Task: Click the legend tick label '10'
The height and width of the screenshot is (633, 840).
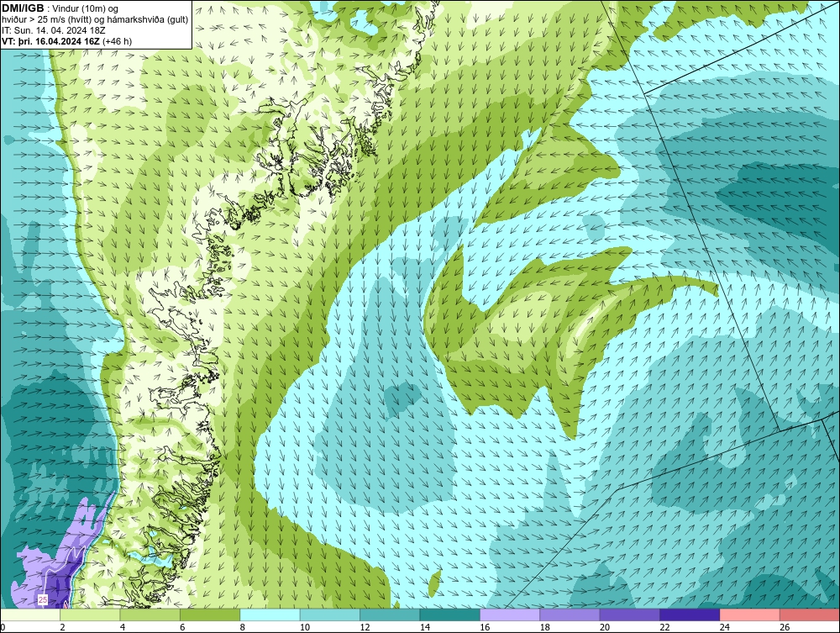Action: point(305,627)
